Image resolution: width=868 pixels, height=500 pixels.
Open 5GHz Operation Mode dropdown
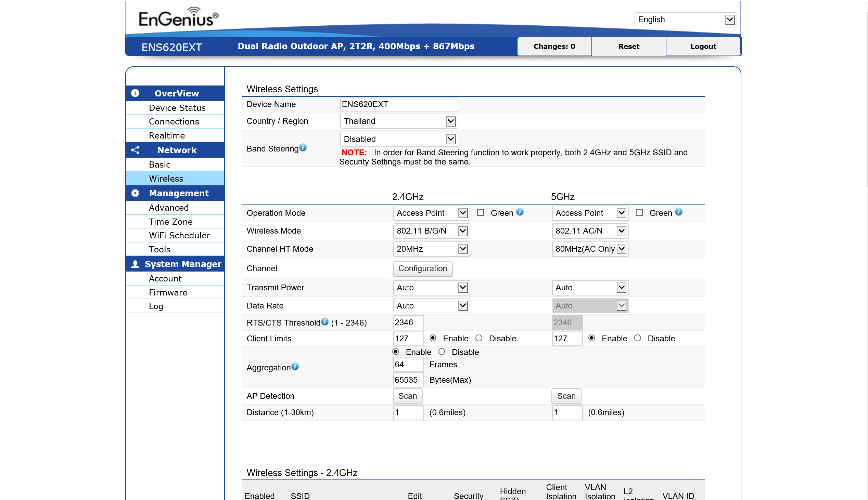[x=590, y=213]
